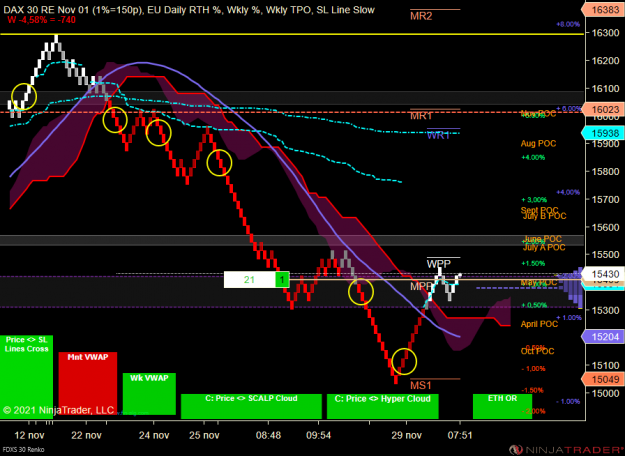Screen dimensions: 625x456
Task: Click the green position marker showing 1
Action: (x=282, y=280)
